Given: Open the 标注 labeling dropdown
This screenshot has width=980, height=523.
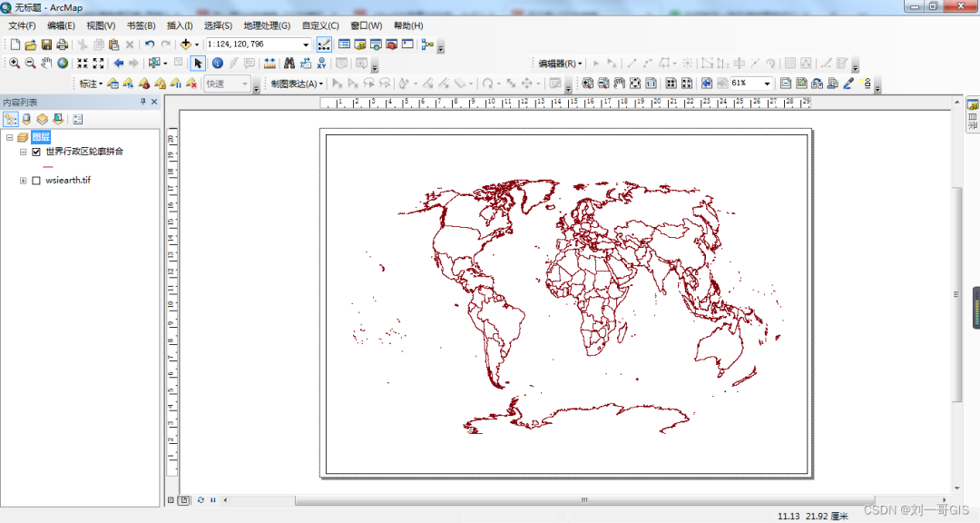Looking at the screenshot, I should (92, 84).
